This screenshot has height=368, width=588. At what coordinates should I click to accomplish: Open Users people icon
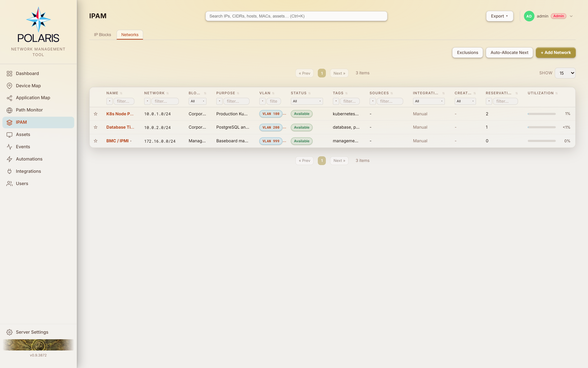[x=9, y=183]
